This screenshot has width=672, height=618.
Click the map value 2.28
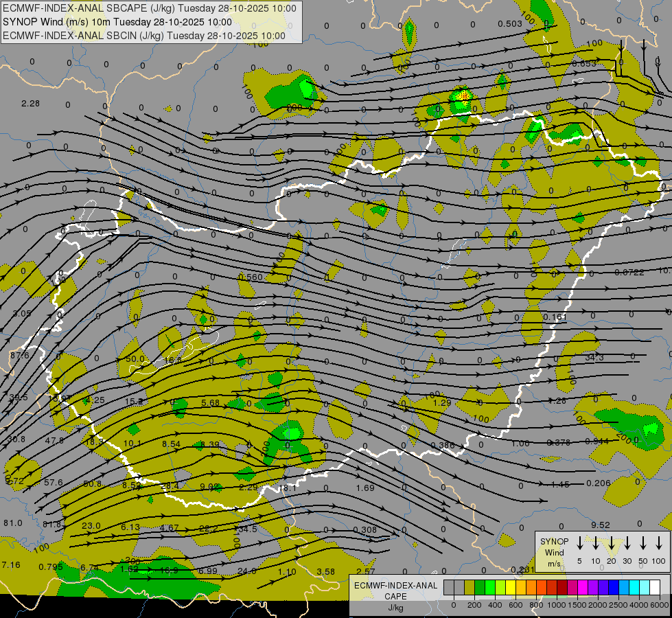tap(30, 104)
